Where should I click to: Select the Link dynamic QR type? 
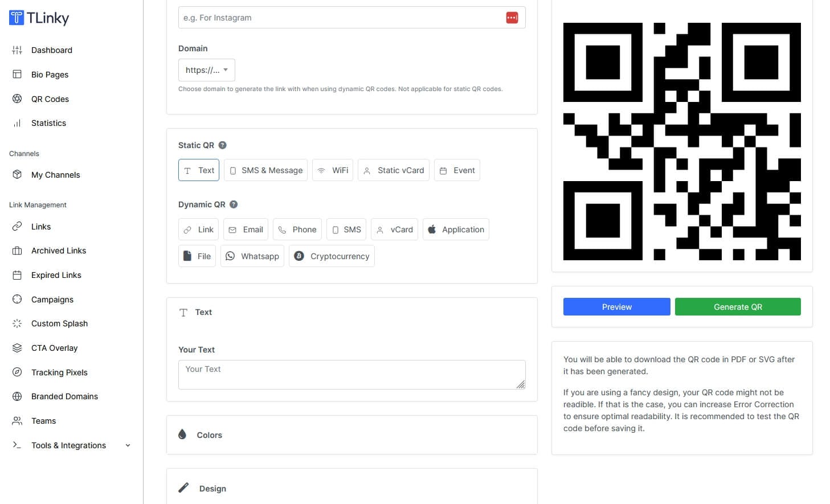point(198,230)
